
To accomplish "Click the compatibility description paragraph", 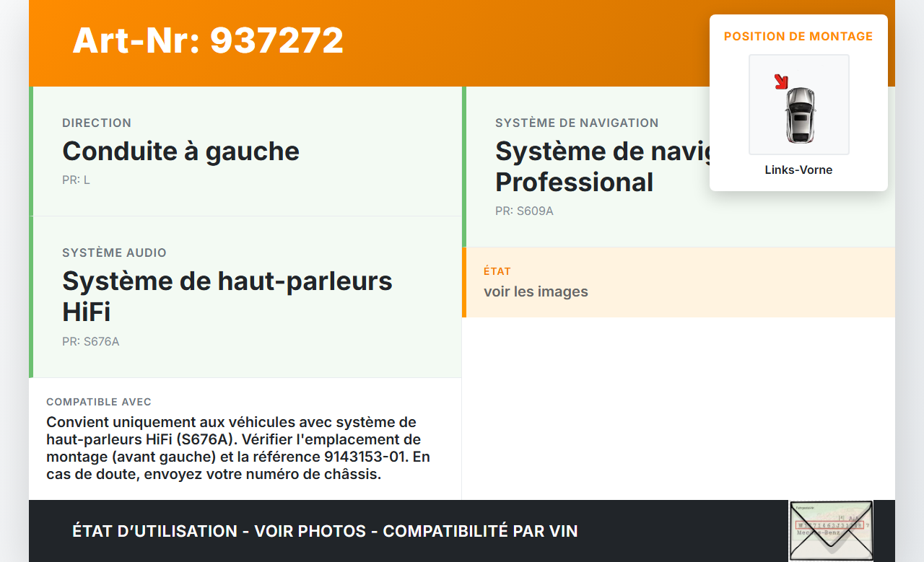I will tap(238, 448).
